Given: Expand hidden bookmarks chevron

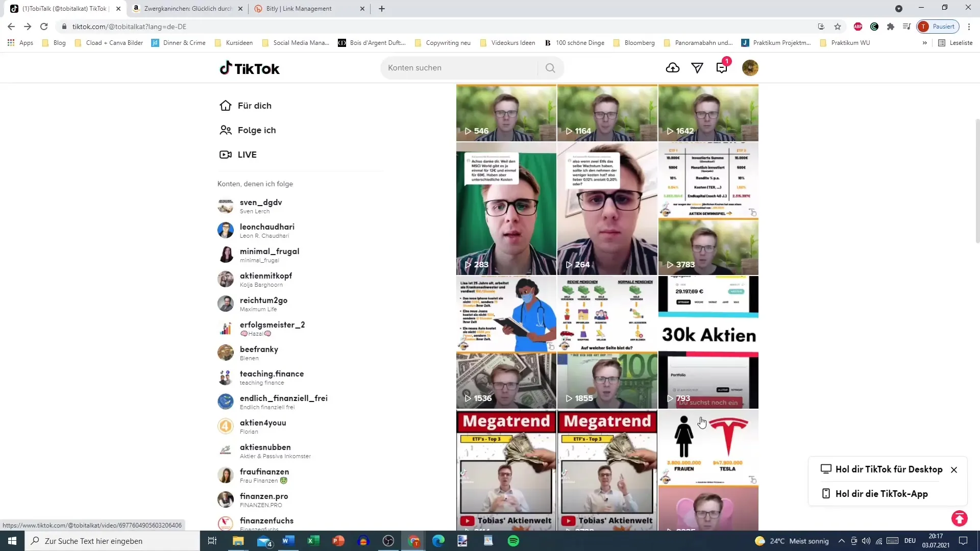Looking at the screenshot, I should pyautogui.click(x=925, y=43).
